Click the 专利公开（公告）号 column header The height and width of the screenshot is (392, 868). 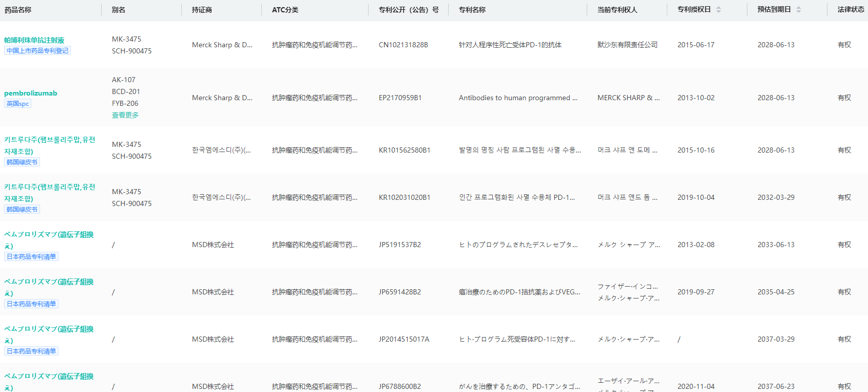[409, 10]
